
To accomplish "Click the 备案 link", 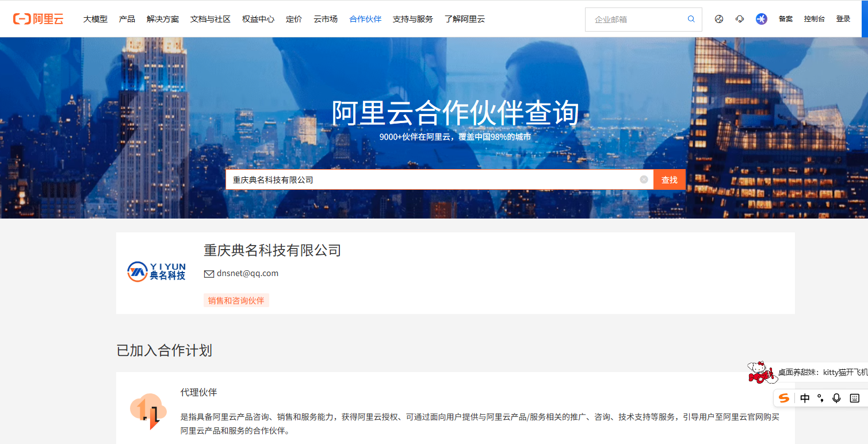I will point(786,19).
